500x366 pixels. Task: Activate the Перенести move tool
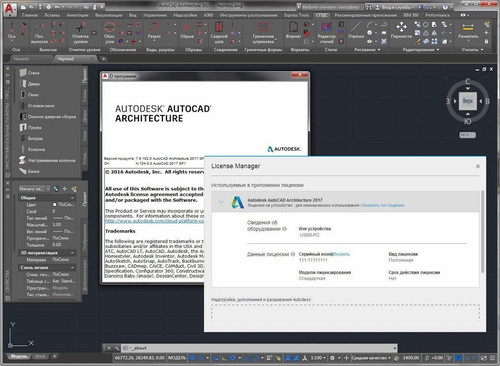tap(401, 31)
